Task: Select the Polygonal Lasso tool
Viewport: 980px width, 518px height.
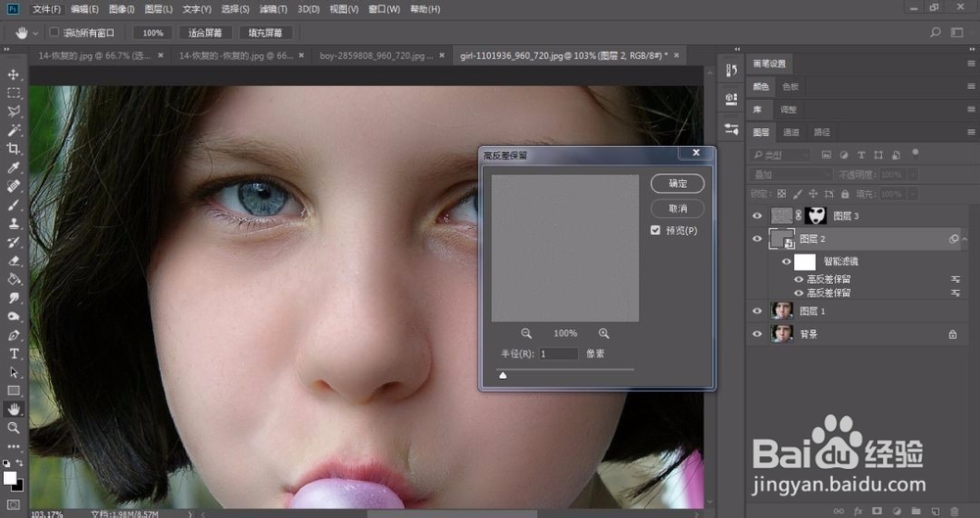Action: click(13, 112)
